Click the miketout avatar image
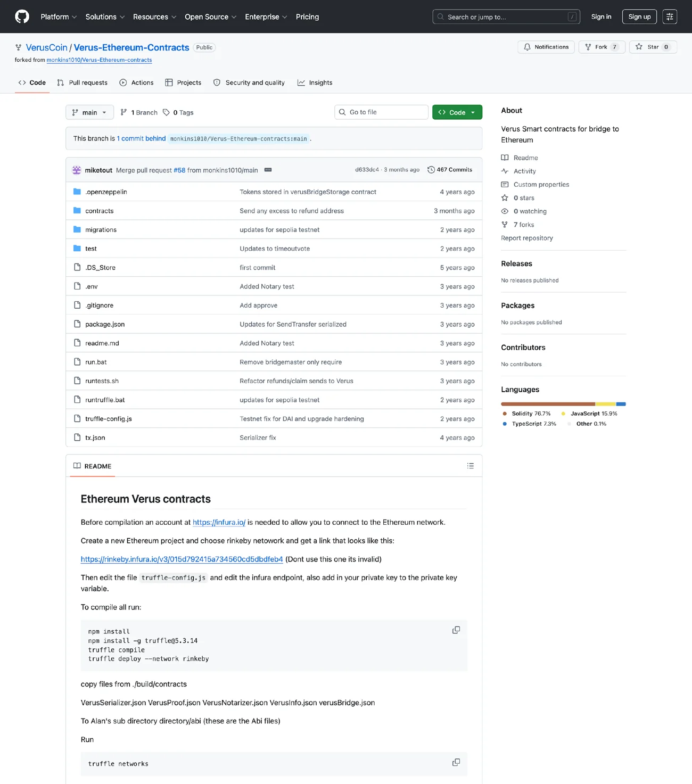 (77, 170)
